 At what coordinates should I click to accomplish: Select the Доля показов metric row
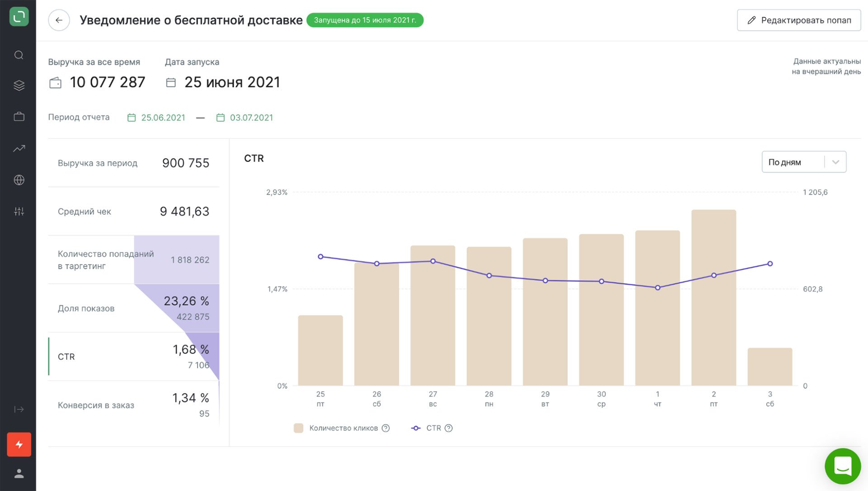[x=134, y=308]
